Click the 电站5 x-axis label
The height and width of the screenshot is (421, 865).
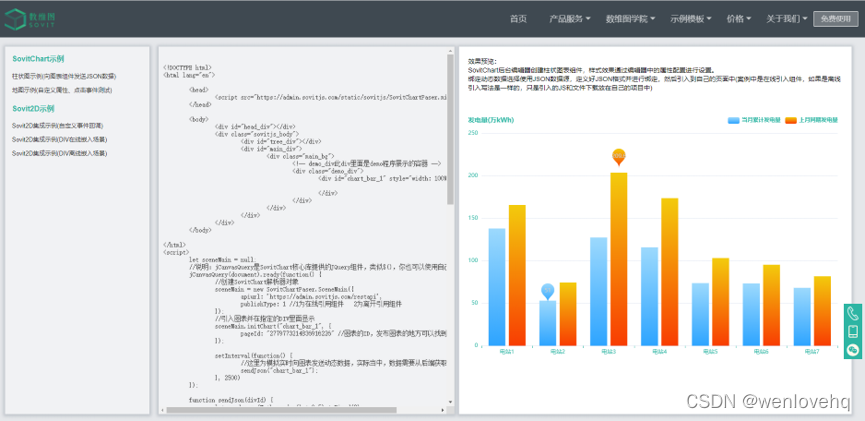coord(710,351)
